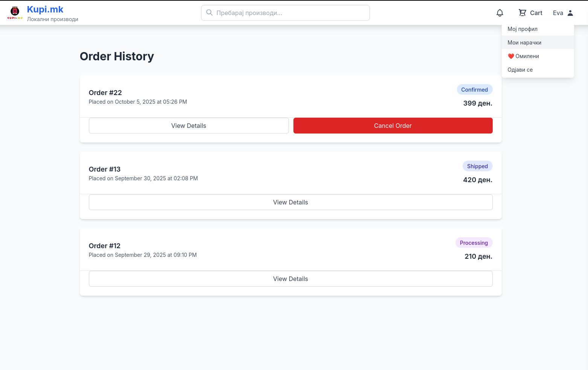Open the Cart text link
Screen dimensions: 588x370
click(x=536, y=13)
